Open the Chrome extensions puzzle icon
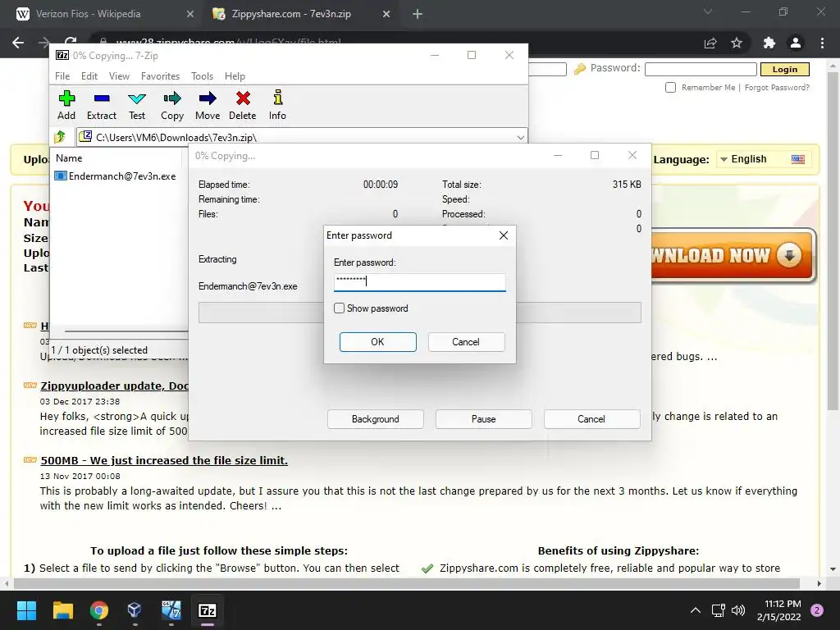The height and width of the screenshot is (630, 840). 769,43
